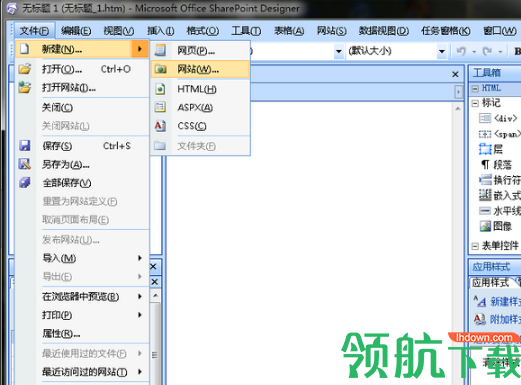The width and height of the screenshot is (521, 385).
Task: Click the 图像 image icon in toolbox
Action: [485, 226]
